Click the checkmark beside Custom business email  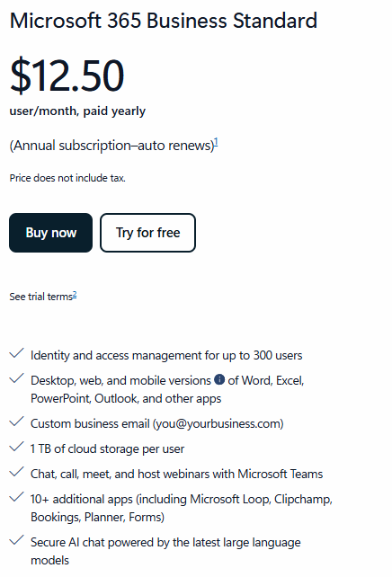click(x=16, y=422)
